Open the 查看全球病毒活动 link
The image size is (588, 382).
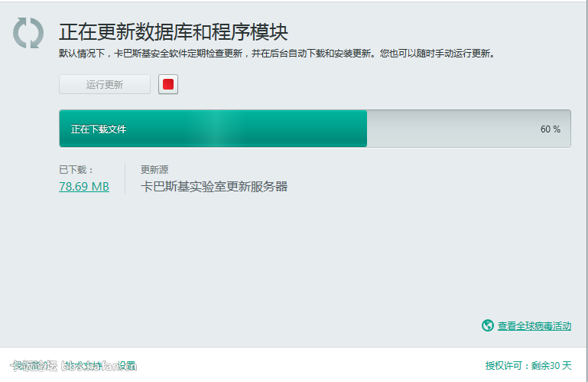[x=534, y=325]
